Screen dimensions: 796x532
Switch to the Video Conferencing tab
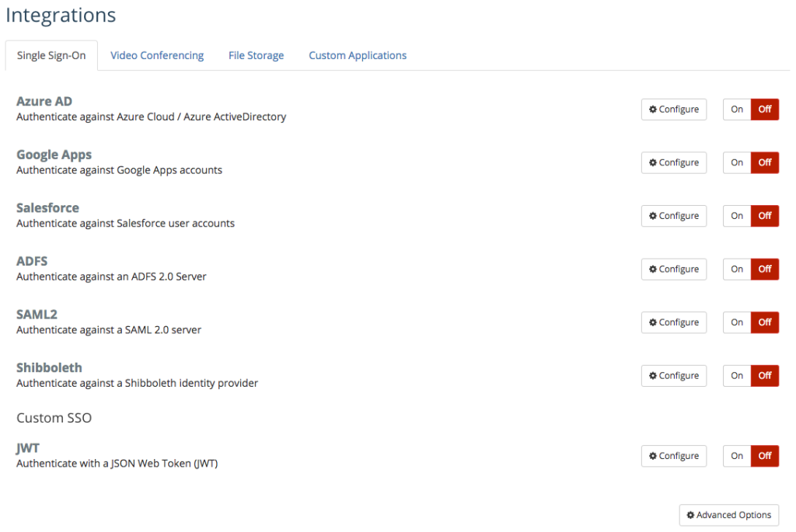click(x=157, y=55)
